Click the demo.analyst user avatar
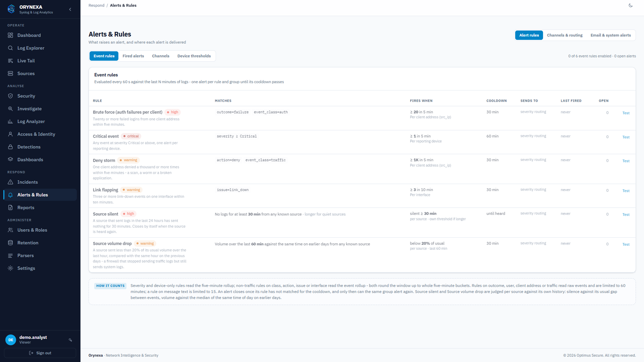 pyautogui.click(x=11, y=340)
